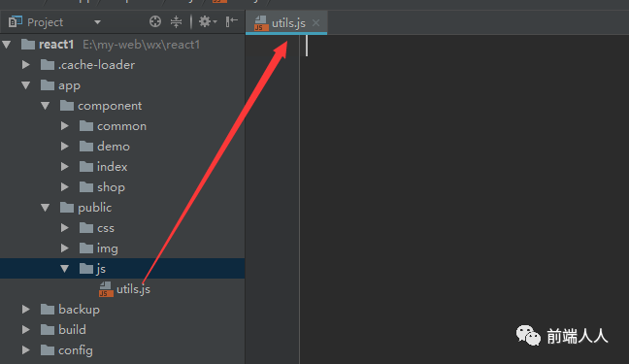The image size is (629, 364).
Task: Click the react1 root folder icon
Action: tap(28, 44)
